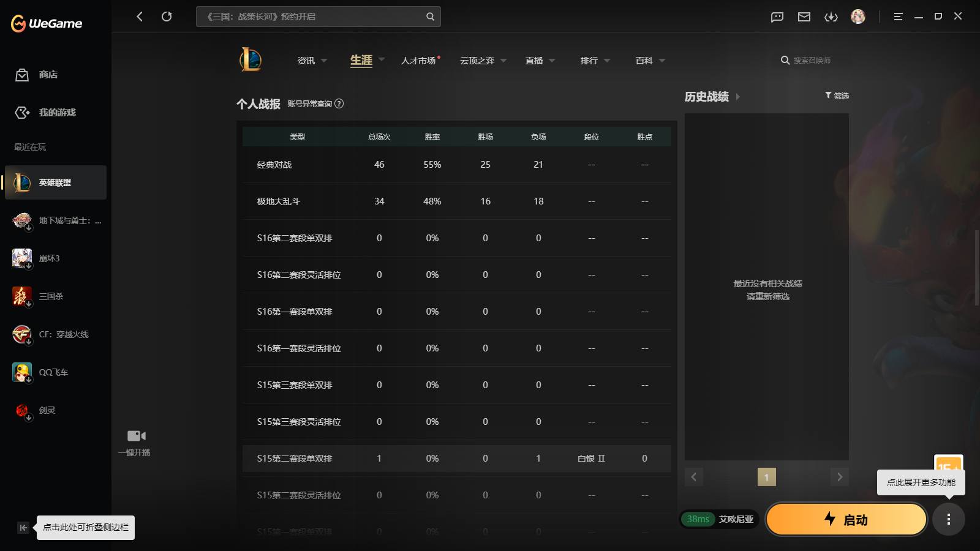The image size is (980, 551).
Task: Click the user avatar
Action: 858,17
